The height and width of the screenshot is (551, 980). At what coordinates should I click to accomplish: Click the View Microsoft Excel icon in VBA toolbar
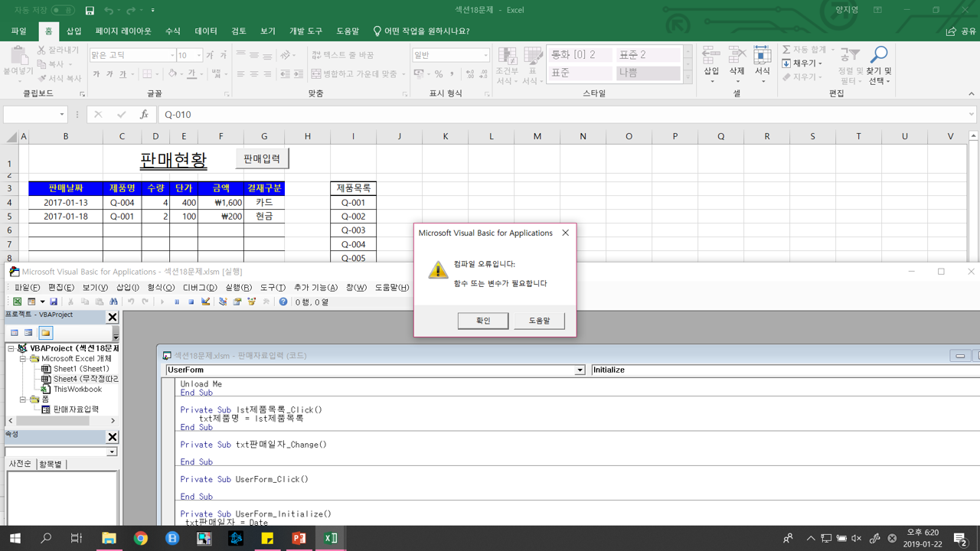tap(17, 302)
